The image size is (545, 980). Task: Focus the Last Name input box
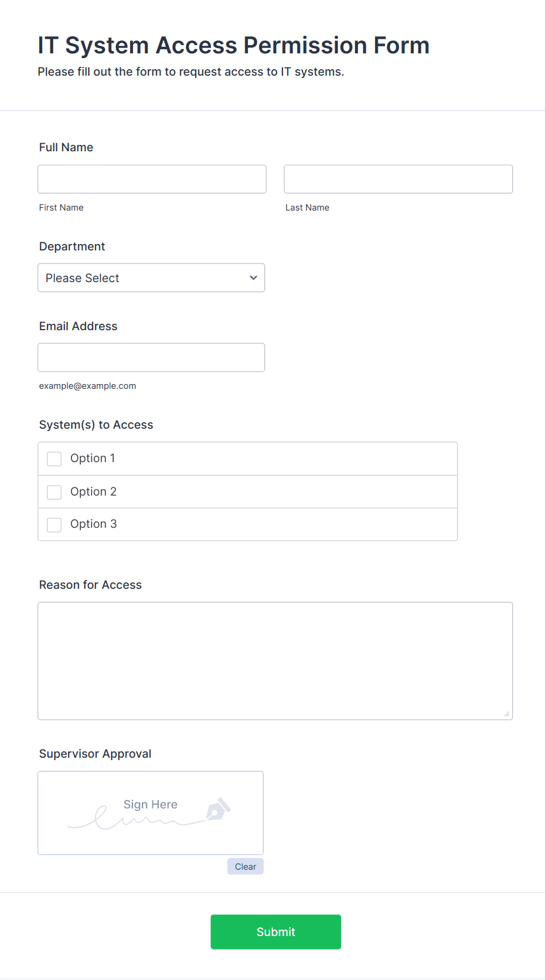point(398,179)
